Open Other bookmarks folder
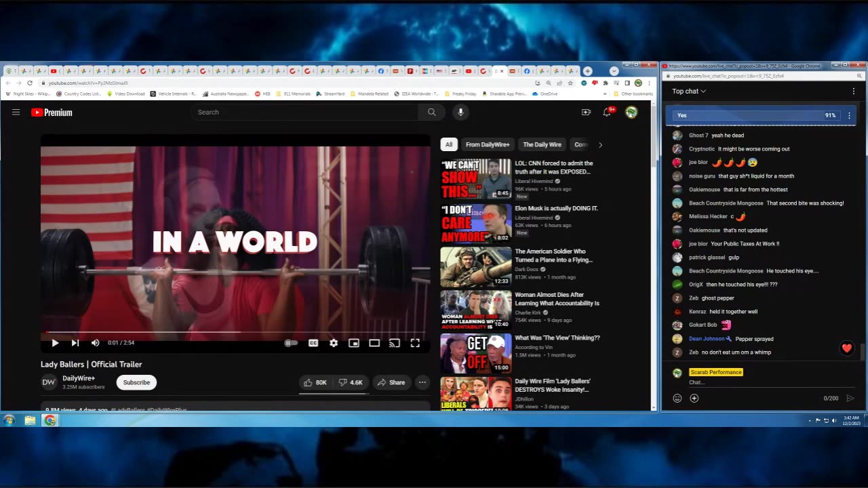 pyautogui.click(x=633, y=94)
